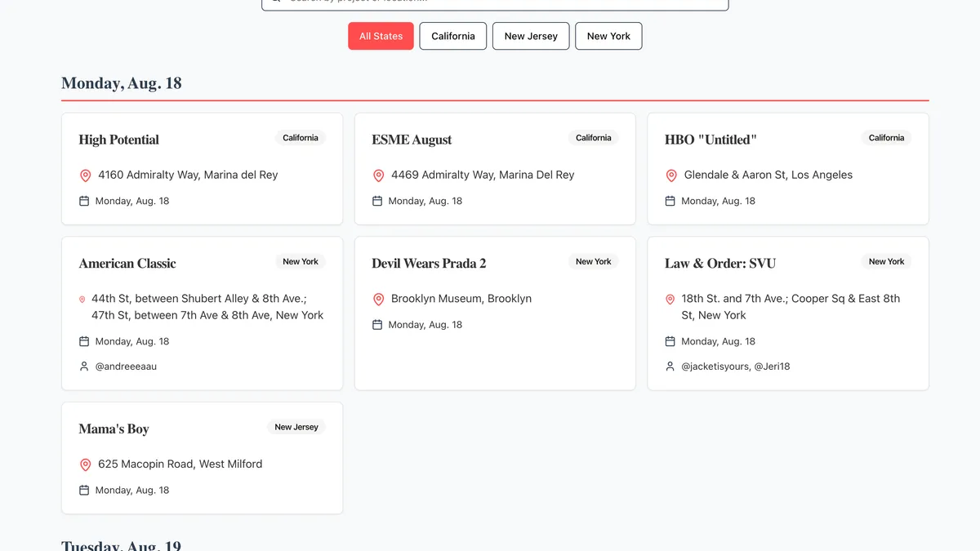Viewport: 980px width, 551px height.
Task: Filter listings by California
Action: tap(453, 36)
